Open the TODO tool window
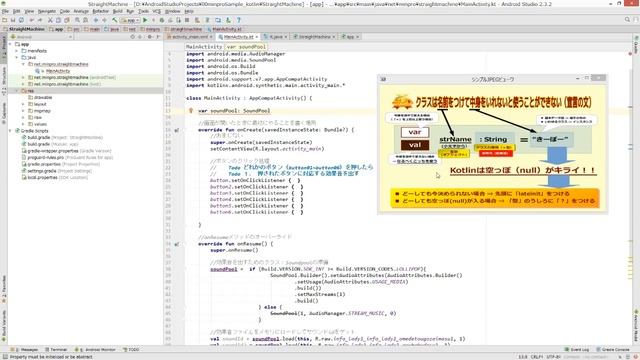This screenshot has height=360, width=640. coord(131,350)
